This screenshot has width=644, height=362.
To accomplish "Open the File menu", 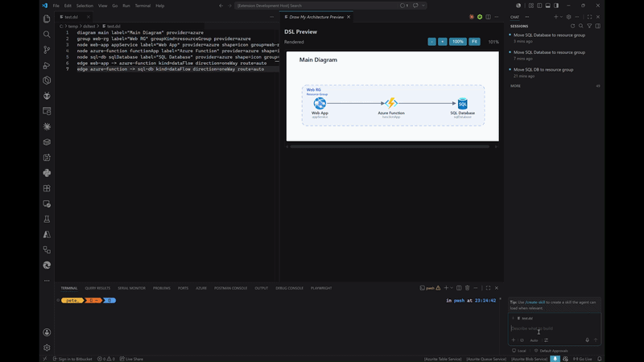I will [x=56, y=6].
